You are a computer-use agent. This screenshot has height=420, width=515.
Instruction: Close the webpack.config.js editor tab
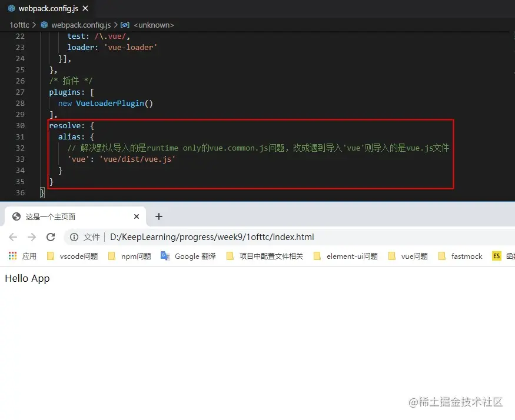click(85, 8)
